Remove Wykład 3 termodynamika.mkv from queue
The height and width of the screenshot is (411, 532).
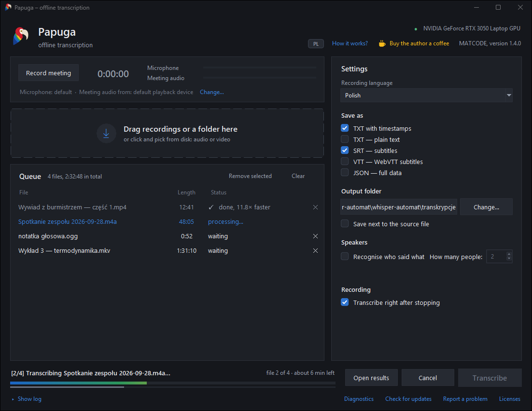[x=315, y=250]
